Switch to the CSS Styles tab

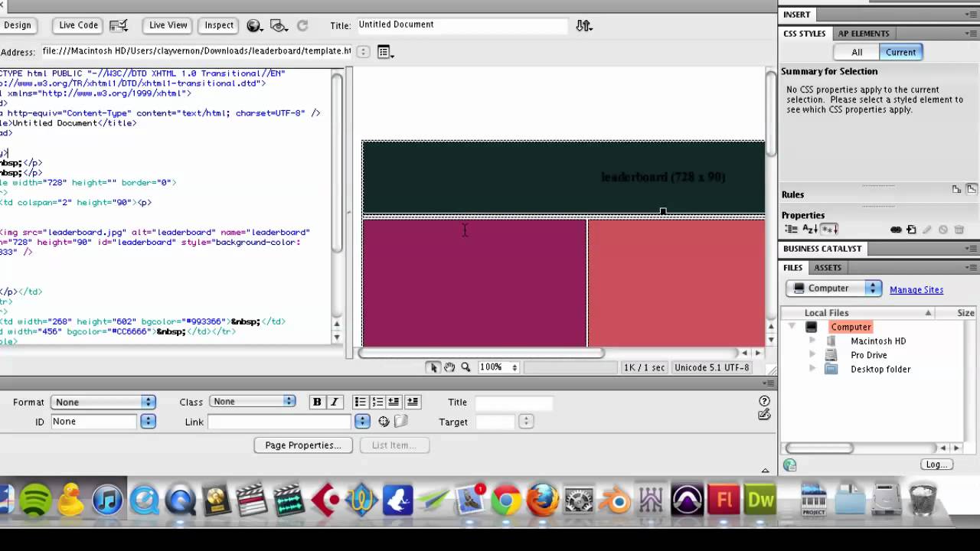coord(804,34)
